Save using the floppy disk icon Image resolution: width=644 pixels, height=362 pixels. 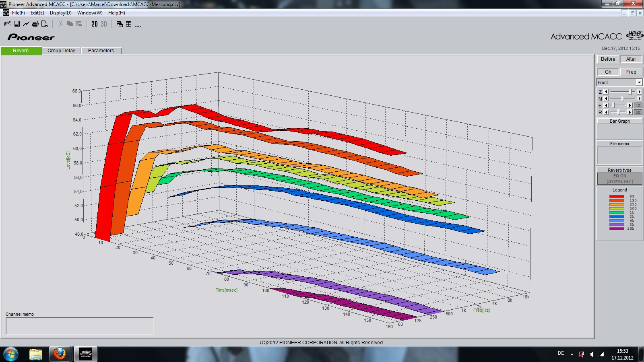(x=17, y=24)
